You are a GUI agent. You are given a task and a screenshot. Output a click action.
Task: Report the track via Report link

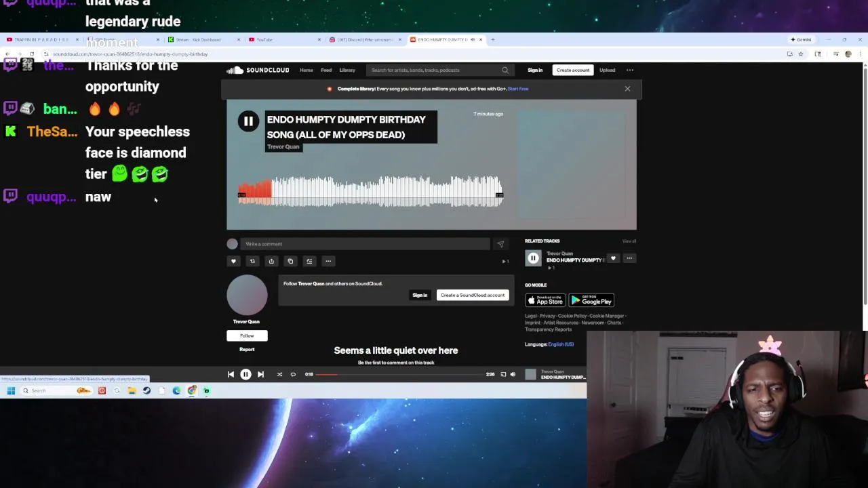(x=247, y=350)
